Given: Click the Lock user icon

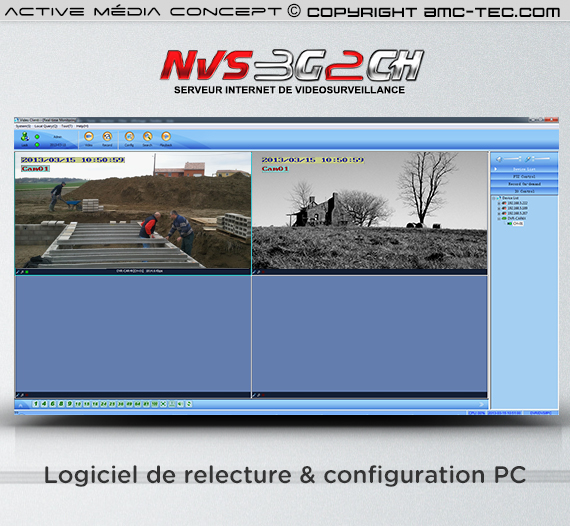Looking at the screenshot, I should coord(25,137).
